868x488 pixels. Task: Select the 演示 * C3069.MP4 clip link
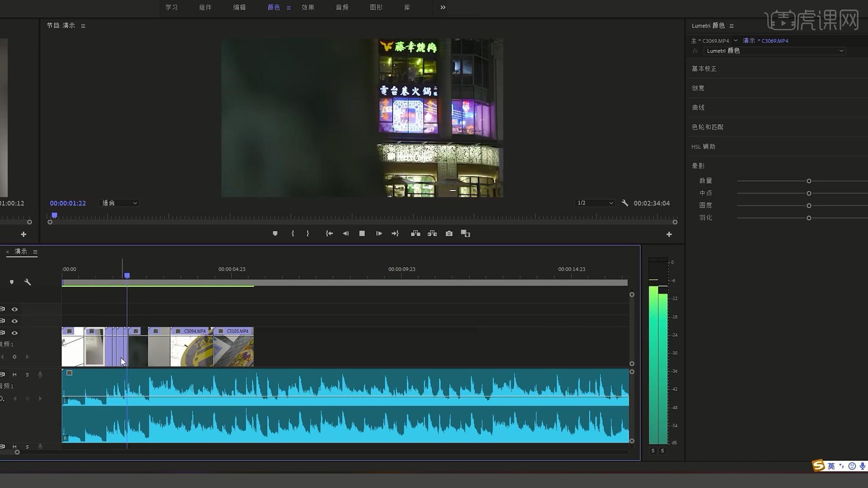(x=765, y=41)
